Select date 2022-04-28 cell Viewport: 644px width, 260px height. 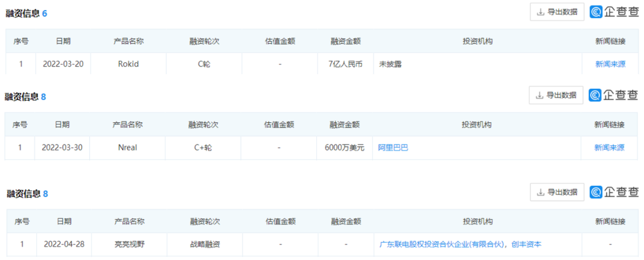63,244
